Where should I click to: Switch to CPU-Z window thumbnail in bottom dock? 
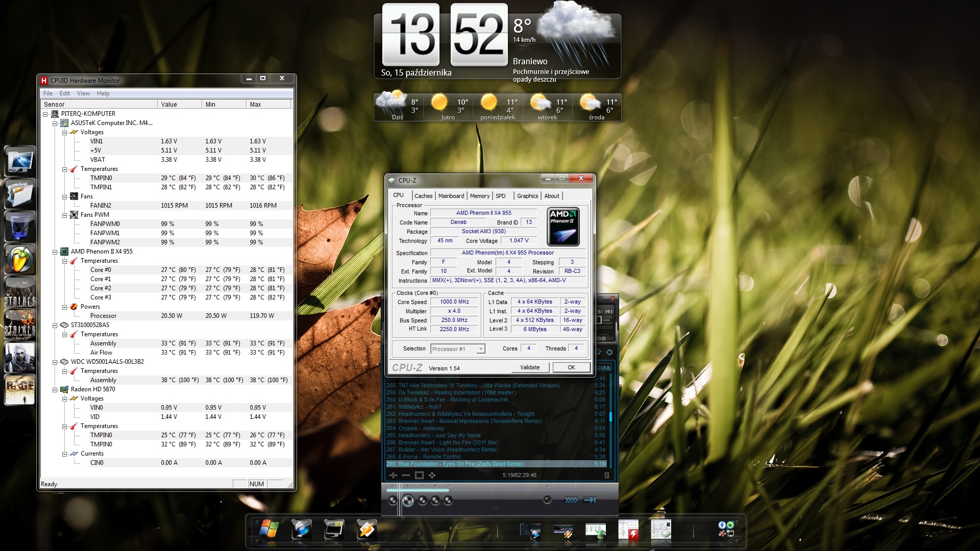tap(661, 530)
